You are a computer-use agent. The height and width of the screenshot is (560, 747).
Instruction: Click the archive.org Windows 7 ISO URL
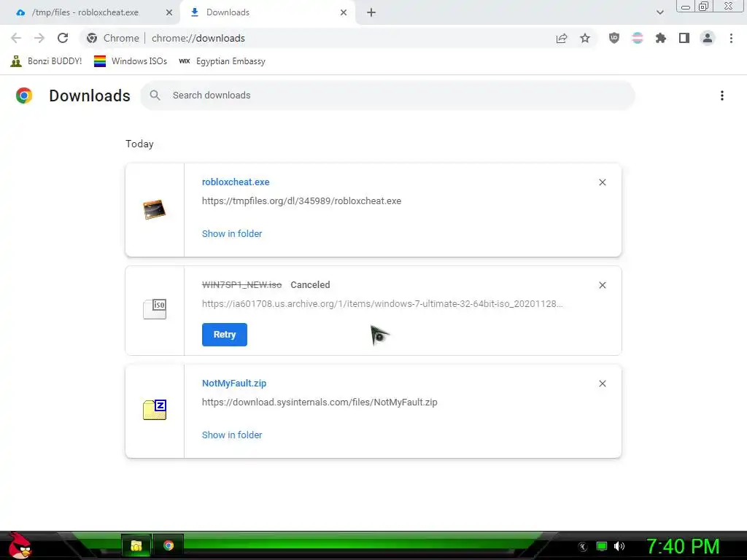coord(382,304)
